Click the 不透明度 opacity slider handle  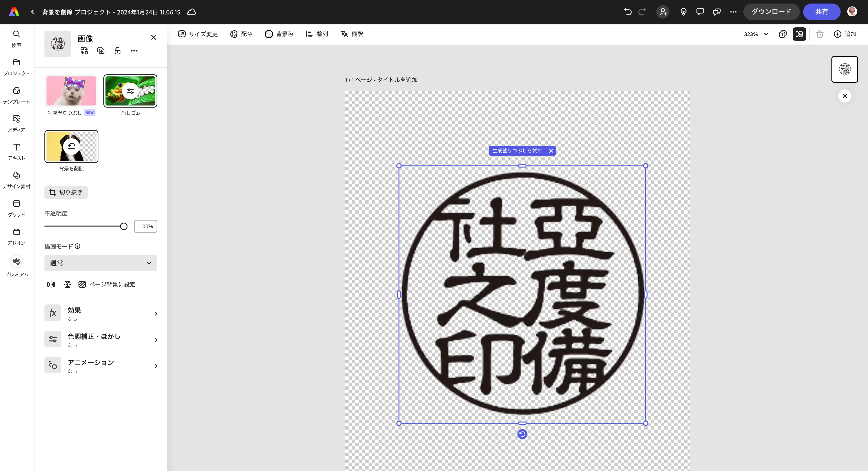click(124, 226)
